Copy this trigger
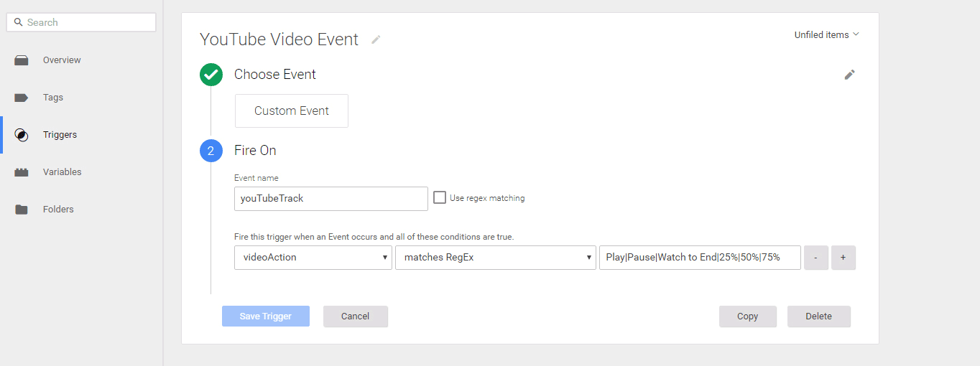980x366 pixels. point(748,316)
